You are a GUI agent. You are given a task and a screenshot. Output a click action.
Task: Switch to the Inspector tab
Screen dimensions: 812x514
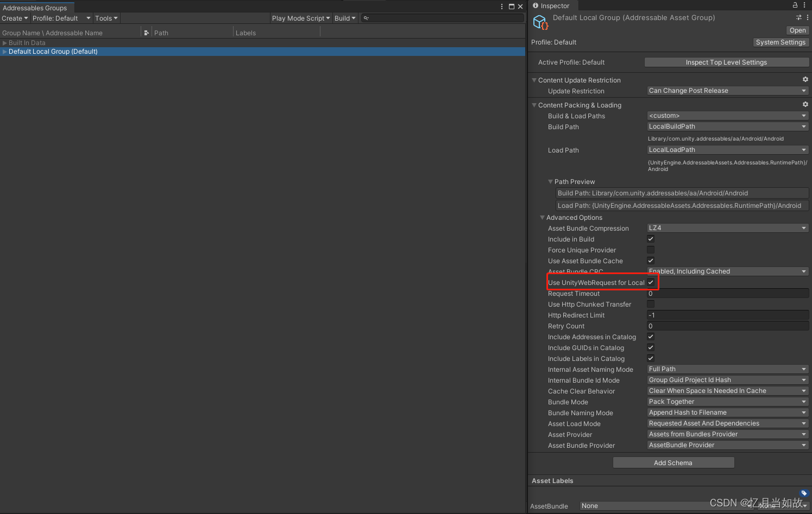coord(553,5)
